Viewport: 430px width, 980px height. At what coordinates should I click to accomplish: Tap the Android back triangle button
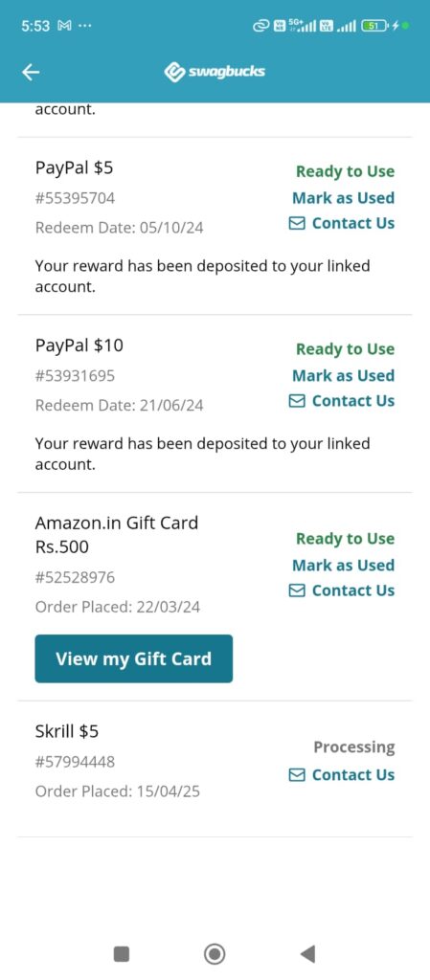[307, 954]
